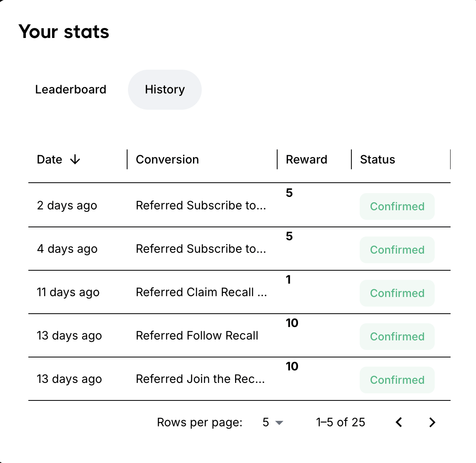Click the Reward column header
The width and height of the screenshot is (476, 463).
click(x=306, y=159)
